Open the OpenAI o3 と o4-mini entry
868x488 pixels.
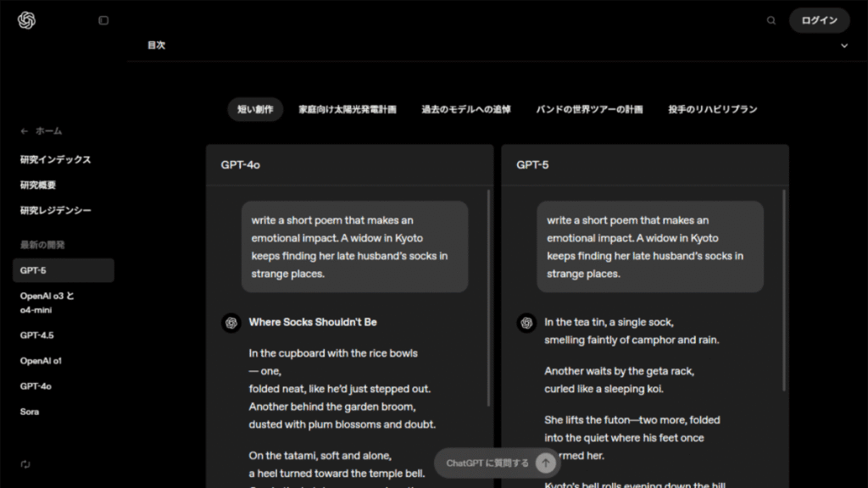[x=47, y=302]
